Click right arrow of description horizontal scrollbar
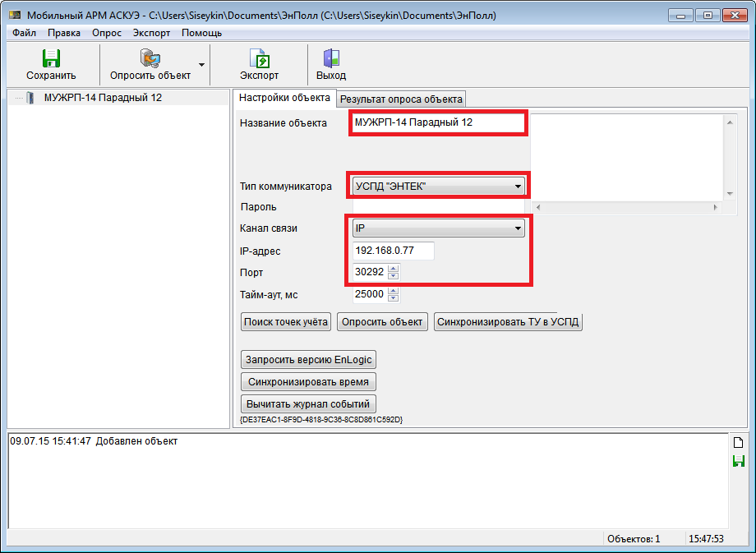Image resolution: width=756 pixels, height=553 pixels. point(715,207)
